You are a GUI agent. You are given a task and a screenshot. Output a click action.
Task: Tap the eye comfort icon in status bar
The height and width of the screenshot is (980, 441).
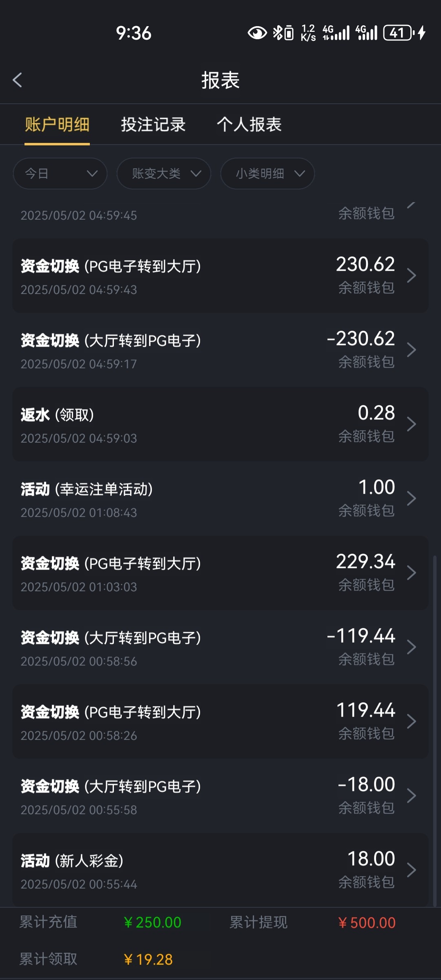[x=257, y=33]
